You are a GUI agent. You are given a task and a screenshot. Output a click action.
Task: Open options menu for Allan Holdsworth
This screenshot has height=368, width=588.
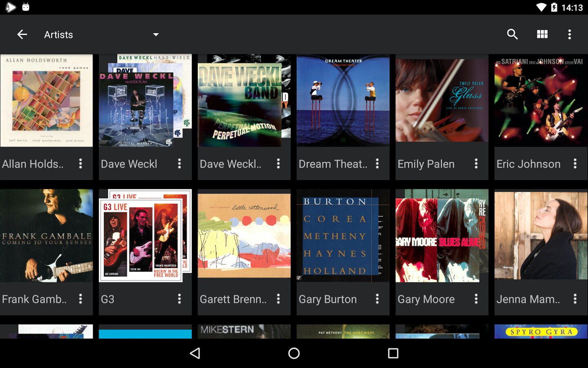80,164
